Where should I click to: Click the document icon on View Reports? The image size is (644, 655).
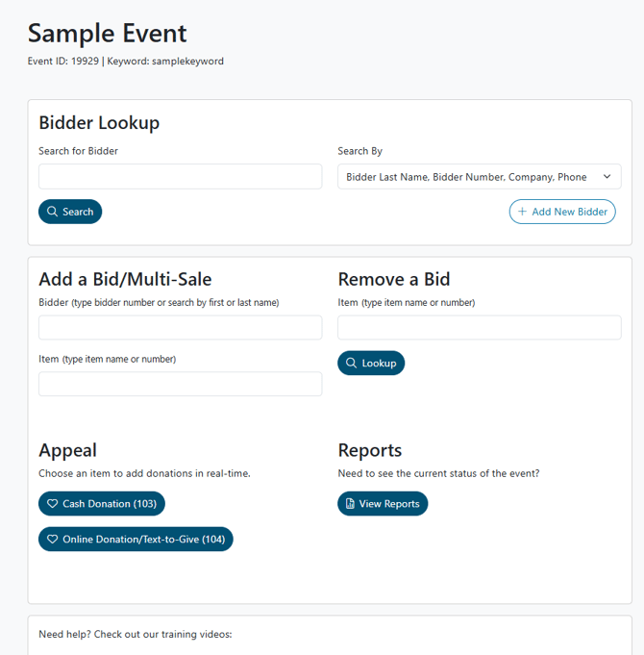[x=351, y=504]
